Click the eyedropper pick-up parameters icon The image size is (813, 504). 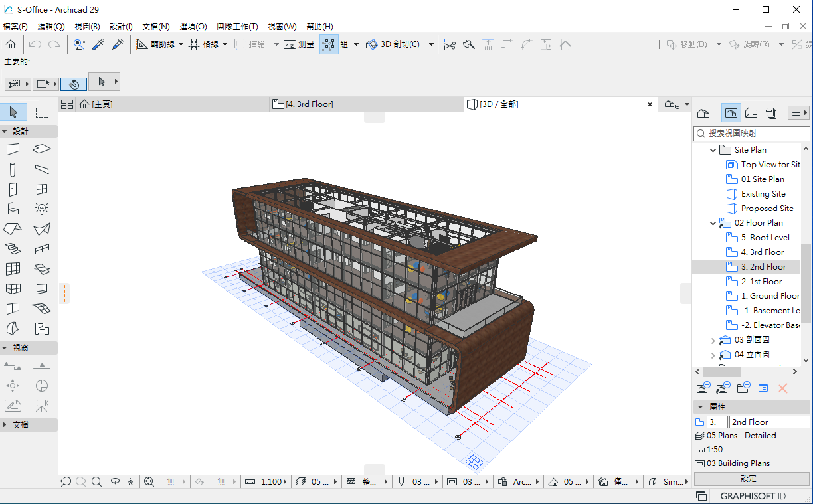98,44
